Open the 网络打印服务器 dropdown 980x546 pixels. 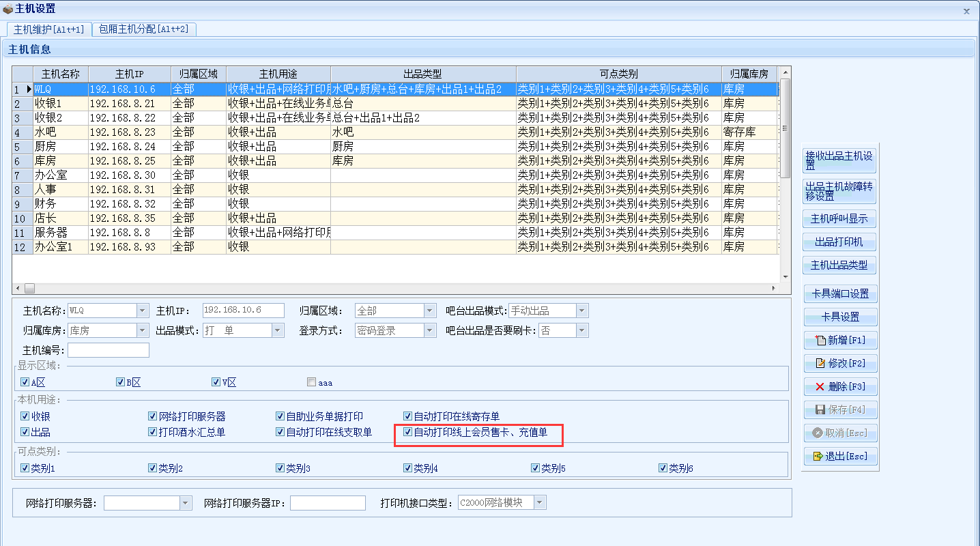point(186,503)
